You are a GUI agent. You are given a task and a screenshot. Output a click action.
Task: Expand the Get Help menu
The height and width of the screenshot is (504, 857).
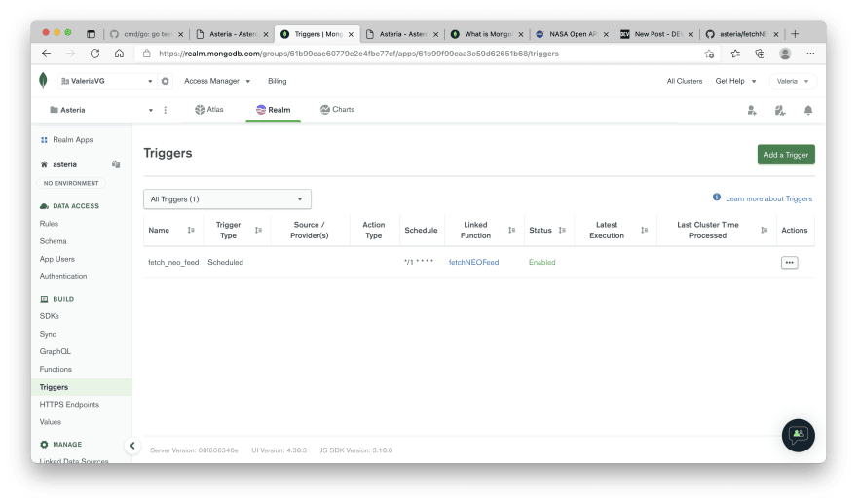pyautogui.click(x=735, y=81)
